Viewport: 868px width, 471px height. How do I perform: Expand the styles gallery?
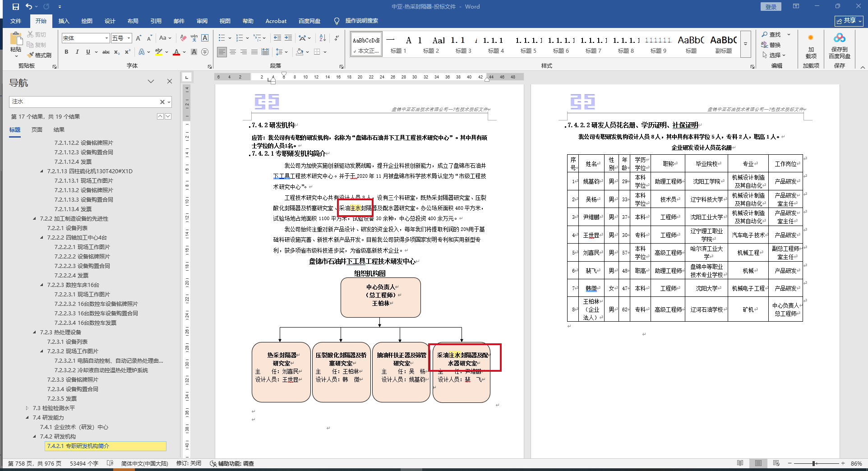745,44
